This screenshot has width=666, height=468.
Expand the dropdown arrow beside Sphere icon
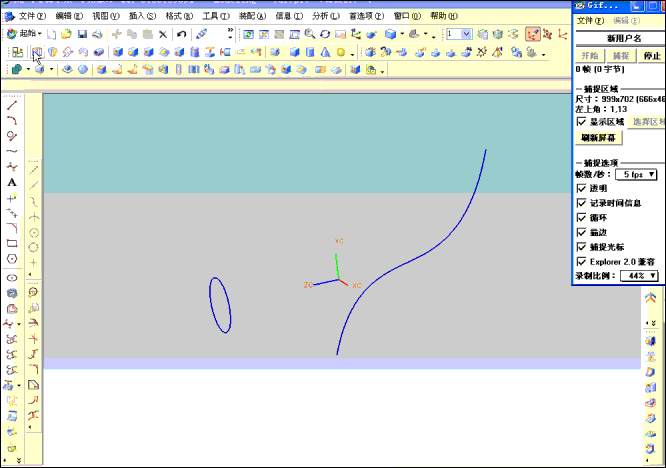pyautogui.click(x=352, y=54)
